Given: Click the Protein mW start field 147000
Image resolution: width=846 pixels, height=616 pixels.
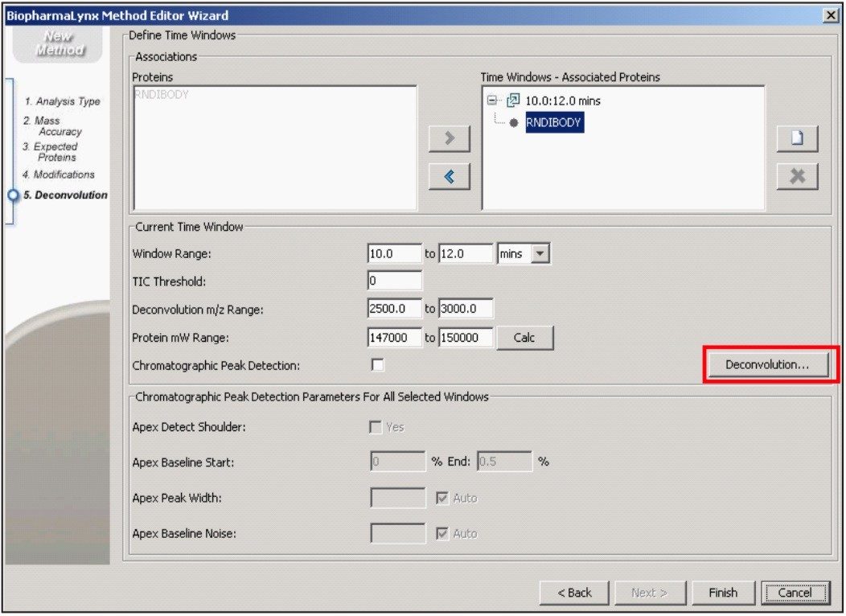Looking at the screenshot, I should tap(394, 338).
